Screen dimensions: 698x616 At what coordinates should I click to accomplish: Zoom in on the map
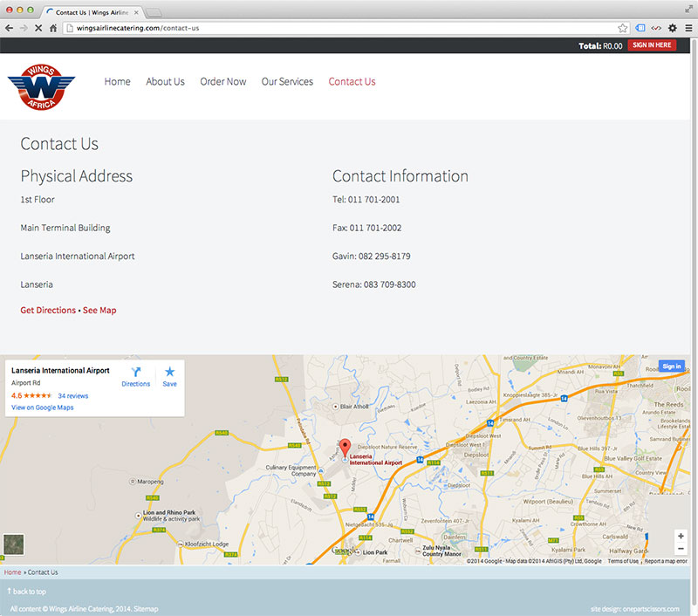(x=681, y=536)
